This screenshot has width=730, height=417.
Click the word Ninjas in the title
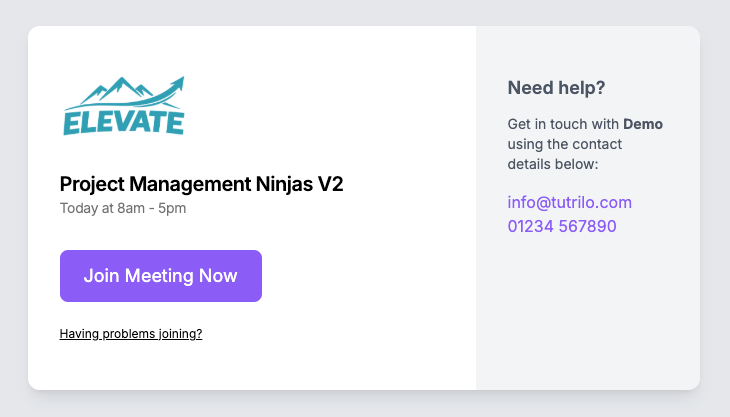tap(280, 184)
